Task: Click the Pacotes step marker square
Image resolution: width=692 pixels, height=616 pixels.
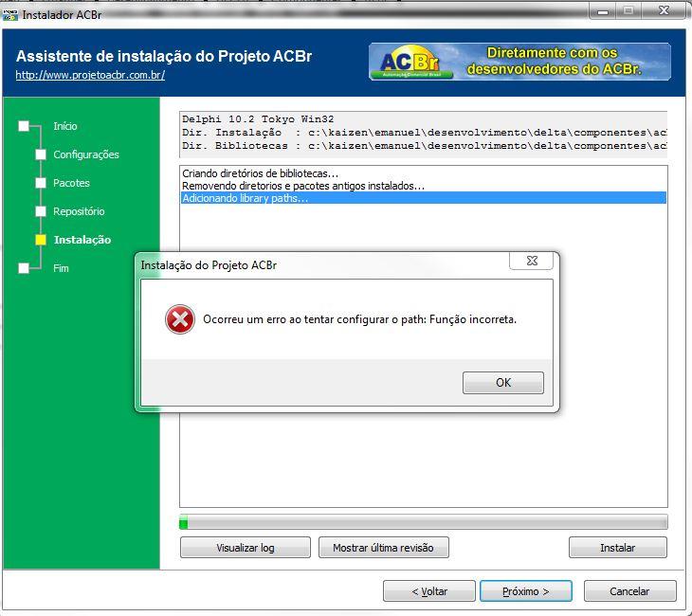Action: (41, 183)
